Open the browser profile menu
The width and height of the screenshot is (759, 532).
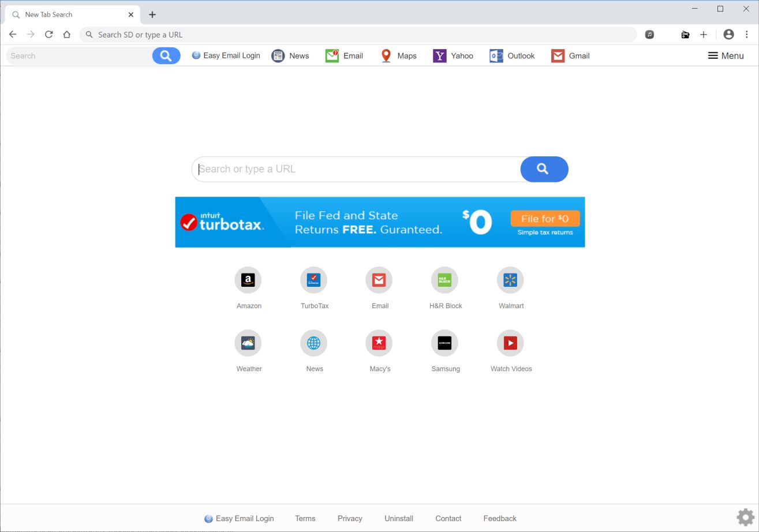point(728,35)
